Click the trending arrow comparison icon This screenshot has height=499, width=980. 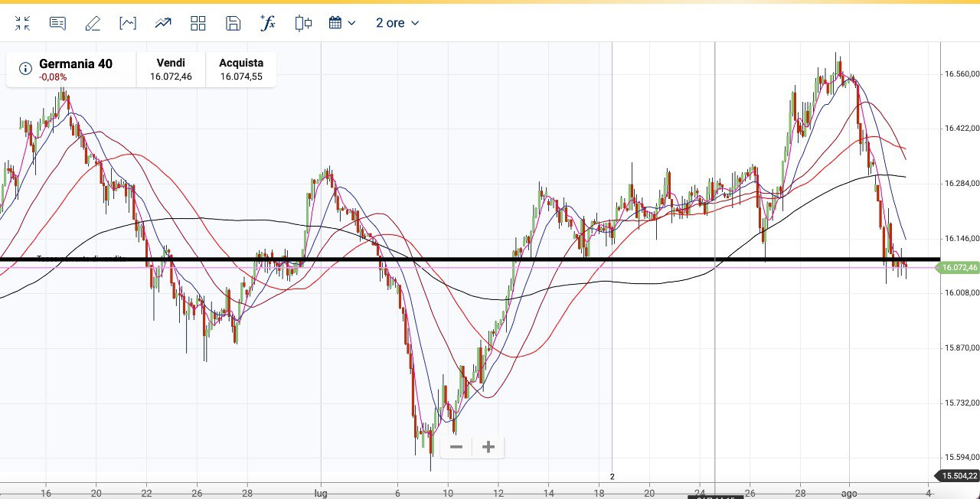click(163, 23)
